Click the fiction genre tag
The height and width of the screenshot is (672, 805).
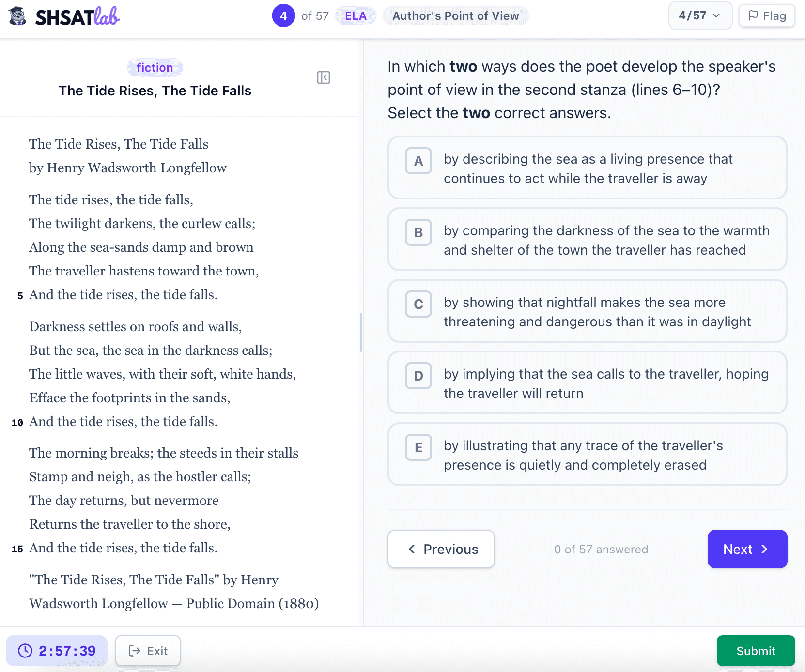(x=155, y=67)
